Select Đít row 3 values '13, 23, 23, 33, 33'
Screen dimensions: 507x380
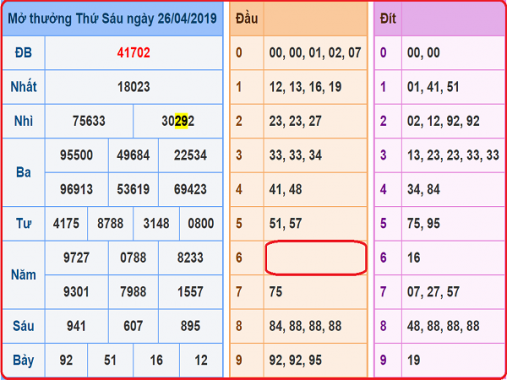pyautogui.click(x=453, y=155)
